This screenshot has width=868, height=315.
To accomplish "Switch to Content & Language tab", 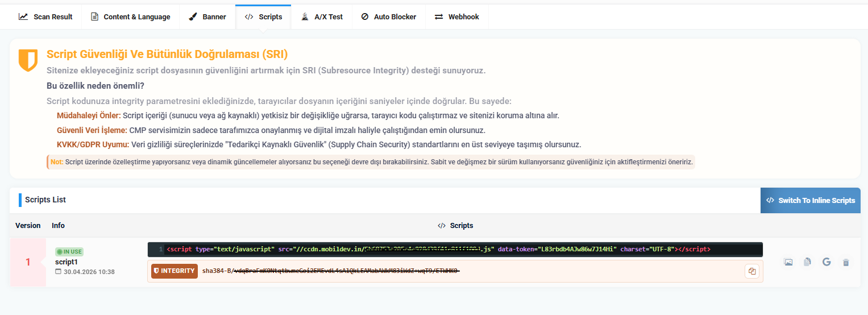I will click(130, 17).
